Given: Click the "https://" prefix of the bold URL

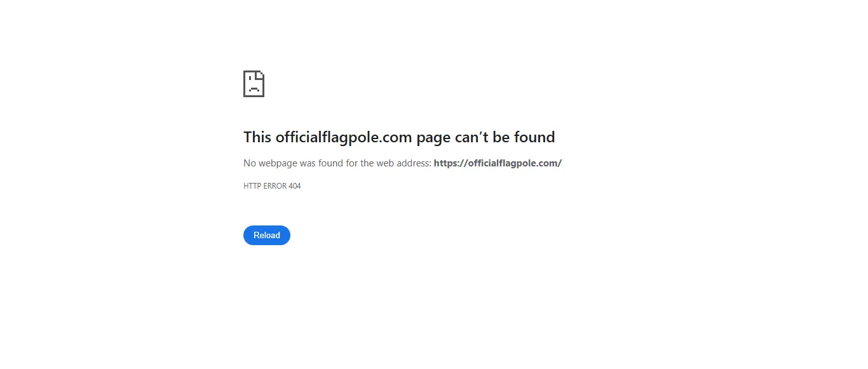Looking at the screenshot, I should (x=450, y=163).
